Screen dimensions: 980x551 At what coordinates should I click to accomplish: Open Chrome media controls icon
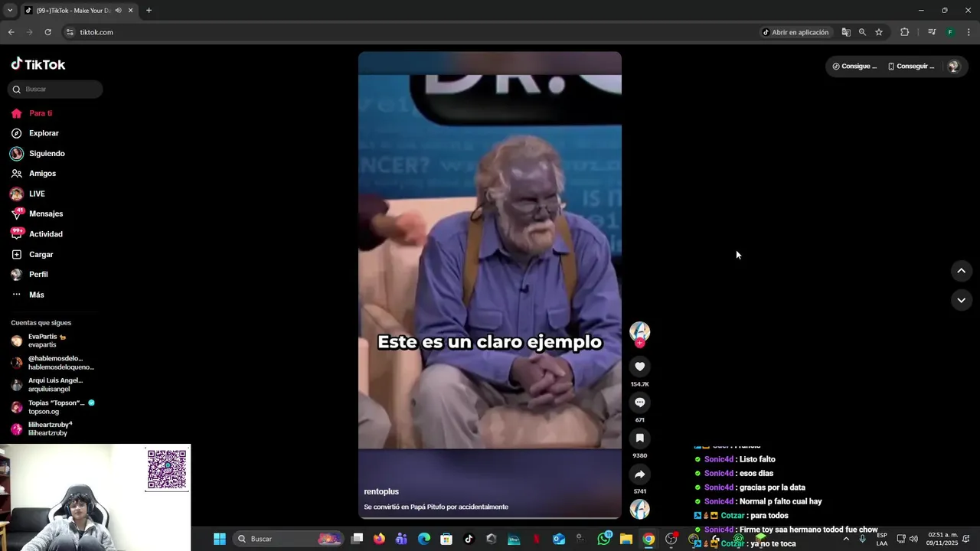click(932, 32)
